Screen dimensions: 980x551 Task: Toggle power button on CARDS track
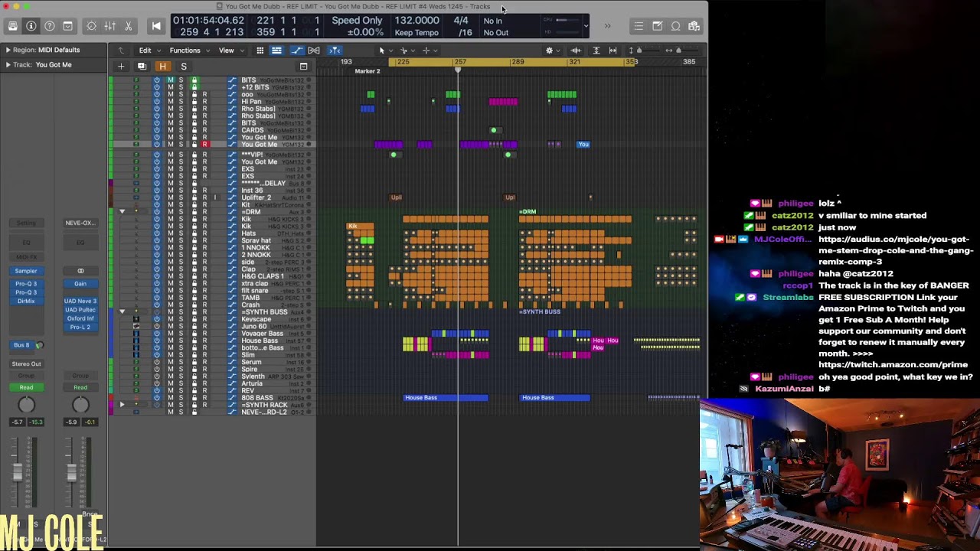[157, 130]
